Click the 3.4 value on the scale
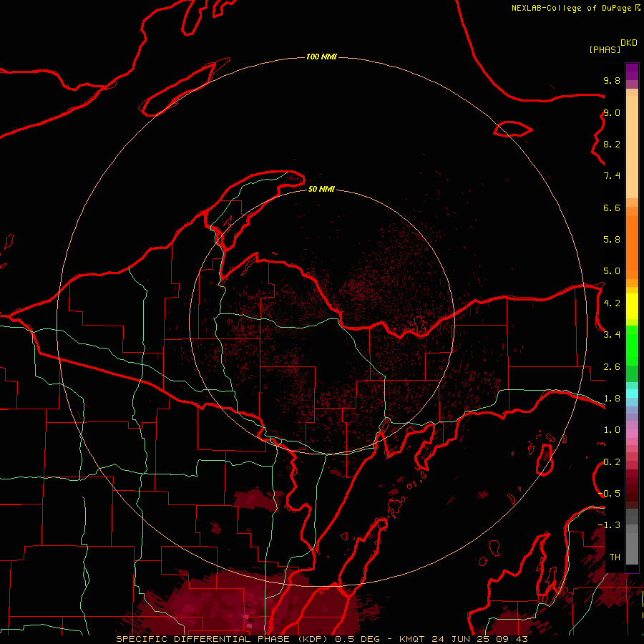The width and height of the screenshot is (644, 644). point(612,335)
